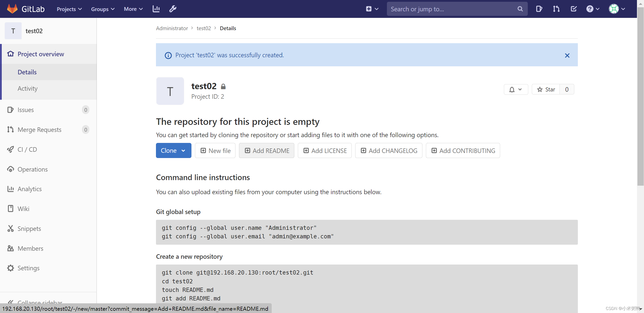Image resolution: width=644 pixels, height=313 pixels.
Task: Star the test02 project
Action: (546, 89)
